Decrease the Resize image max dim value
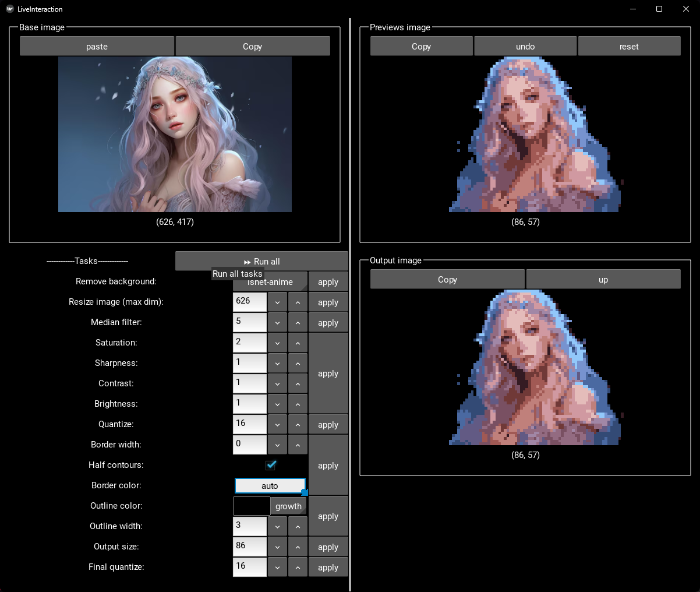The image size is (700, 592). (277, 302)
